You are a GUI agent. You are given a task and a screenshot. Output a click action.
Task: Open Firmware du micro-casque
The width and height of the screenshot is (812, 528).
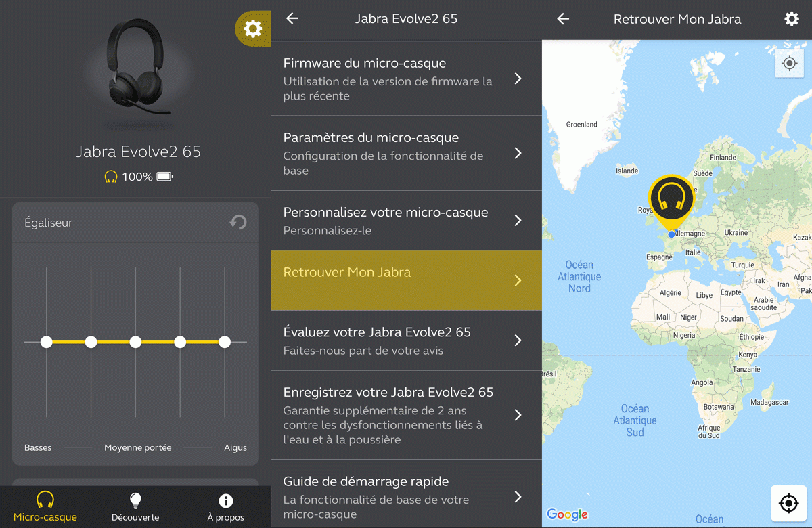(x=406, y=79)
